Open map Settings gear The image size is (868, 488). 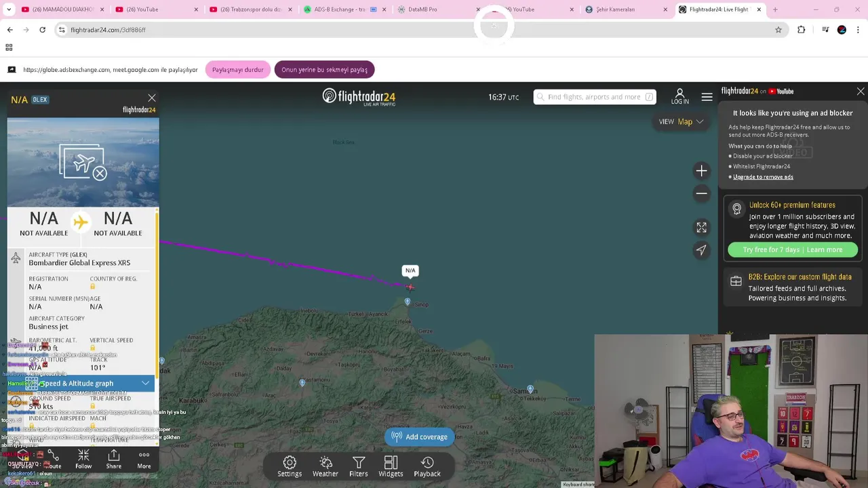coord(290,466)
